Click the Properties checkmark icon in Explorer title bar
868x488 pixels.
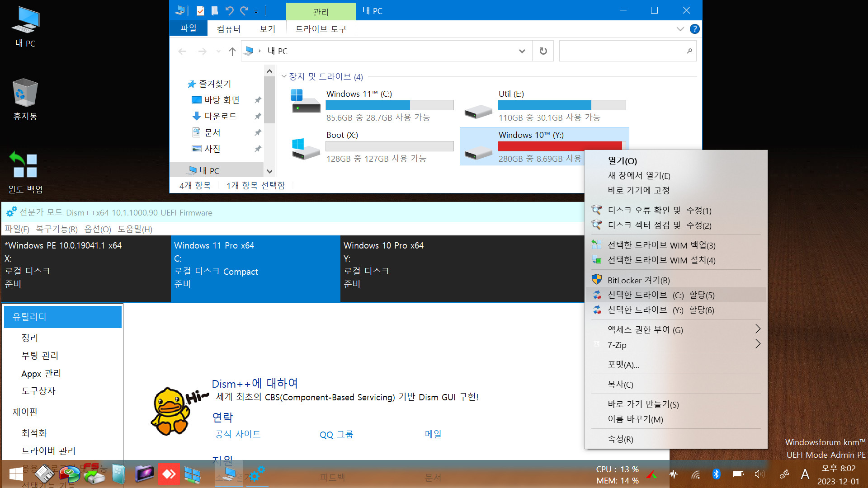200,10
